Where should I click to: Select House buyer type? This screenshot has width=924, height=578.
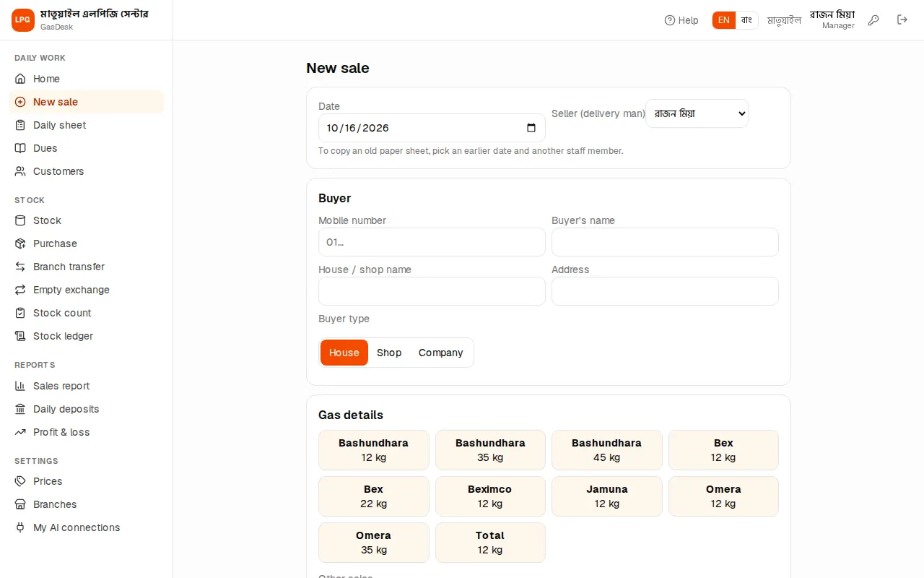344,353
